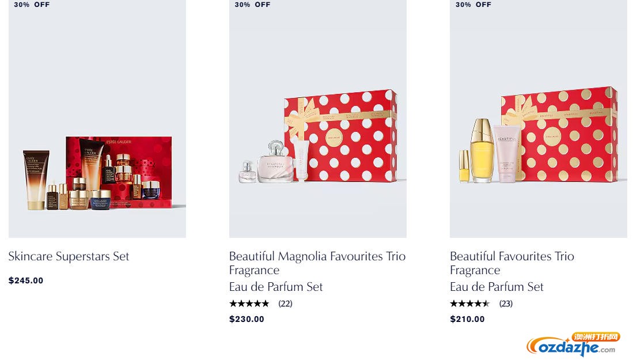The width and height of the screenshot is (633, 364).
Task: Click the 30% OFF badge on Skincare Superstars
Action: pos(32,5)
